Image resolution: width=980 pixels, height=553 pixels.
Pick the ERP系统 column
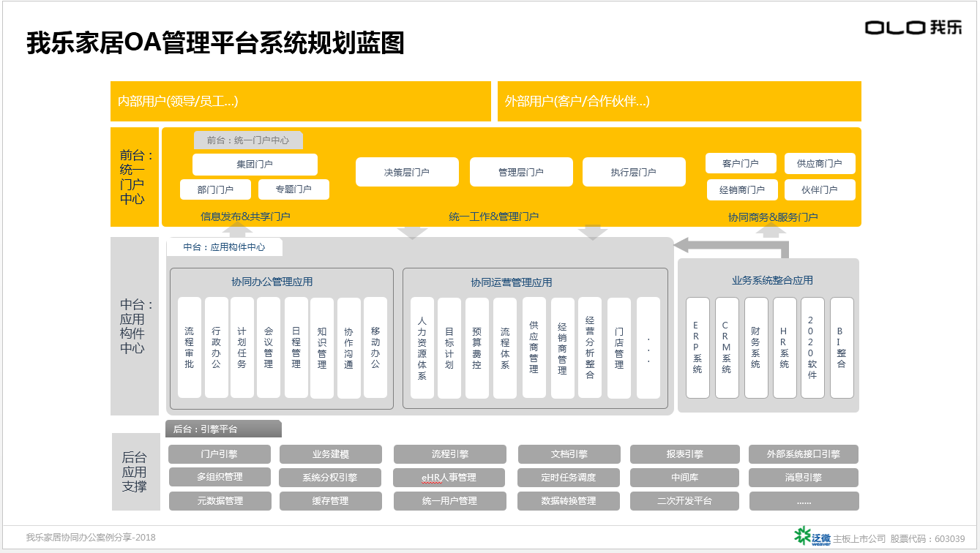pos(697,347)
